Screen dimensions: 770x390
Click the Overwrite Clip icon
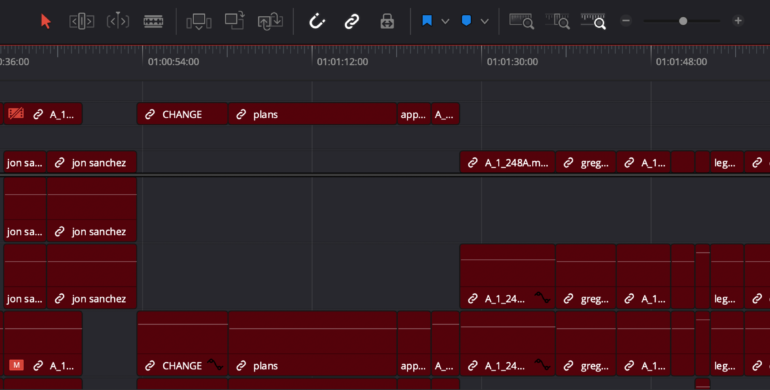(x=235, y=21)
